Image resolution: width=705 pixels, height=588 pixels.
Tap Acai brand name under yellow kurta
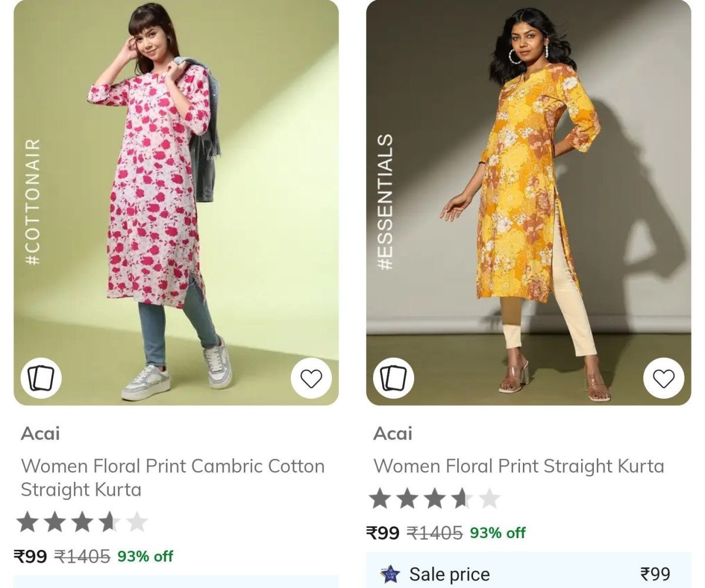tap(393, 434)
